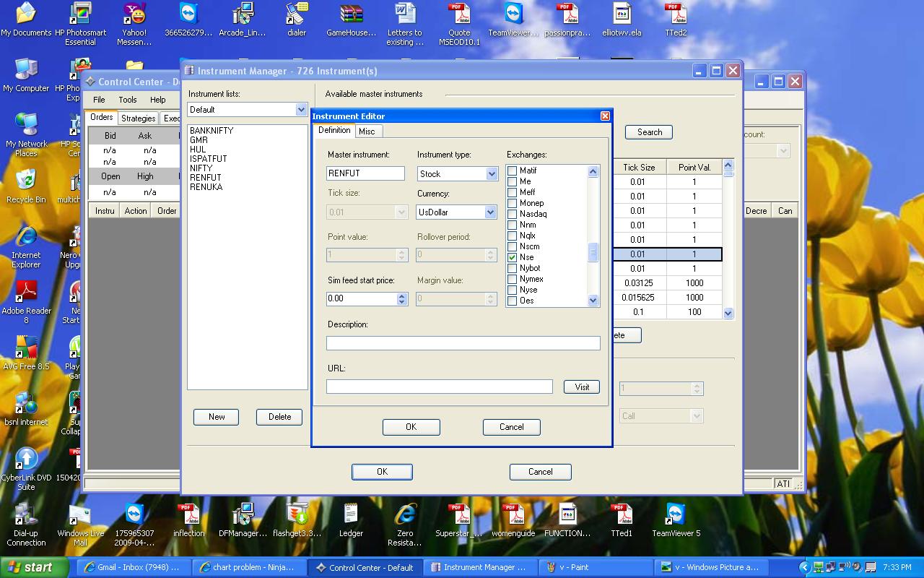
Task: Open the Recycle Bin desktop icon
Action: (x=26, y=181)
